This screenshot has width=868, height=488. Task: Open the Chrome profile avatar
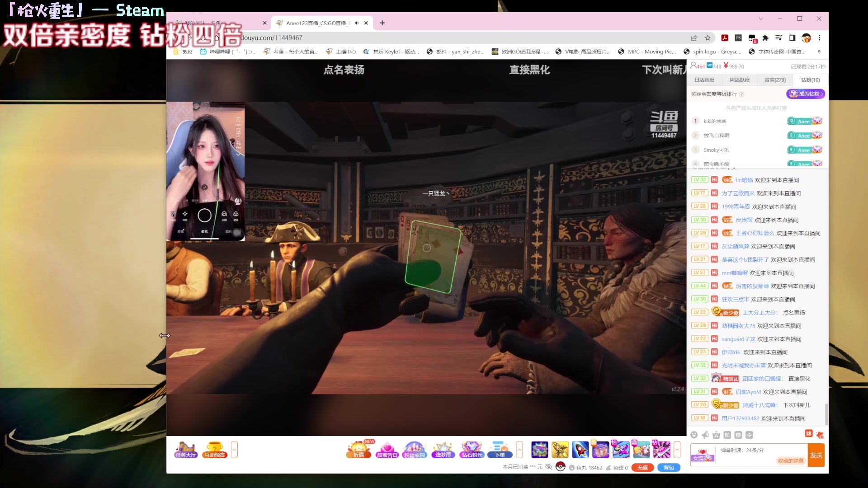click(x=806, y=38)
